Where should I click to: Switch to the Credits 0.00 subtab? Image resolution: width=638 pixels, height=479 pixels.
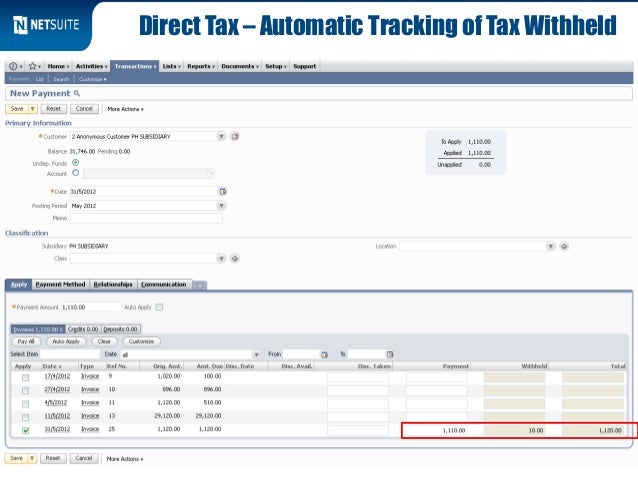[x=83, y=329]
